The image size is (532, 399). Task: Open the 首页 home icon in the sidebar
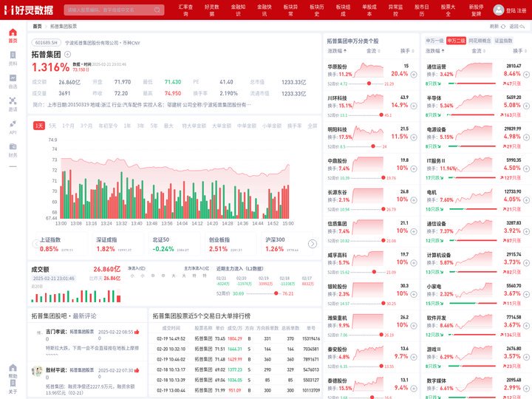[x=13, y=33]
